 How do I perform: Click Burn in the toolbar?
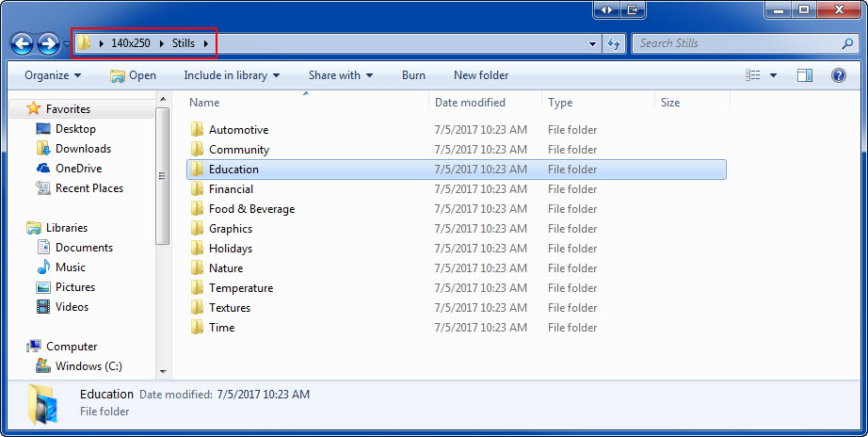tap(413, 75)
